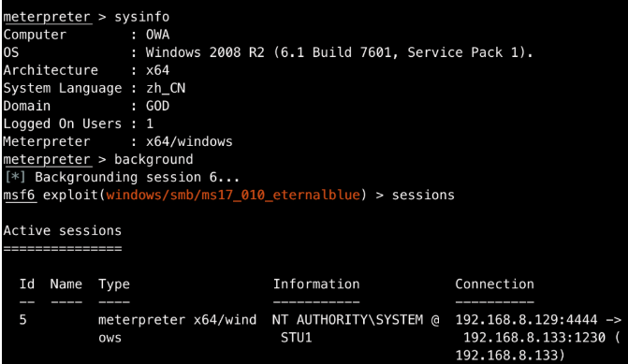Select session Id 5 in the table
The height and width of the screenshot is (364, 628).
pyautogui.click(x=22, y=319)
